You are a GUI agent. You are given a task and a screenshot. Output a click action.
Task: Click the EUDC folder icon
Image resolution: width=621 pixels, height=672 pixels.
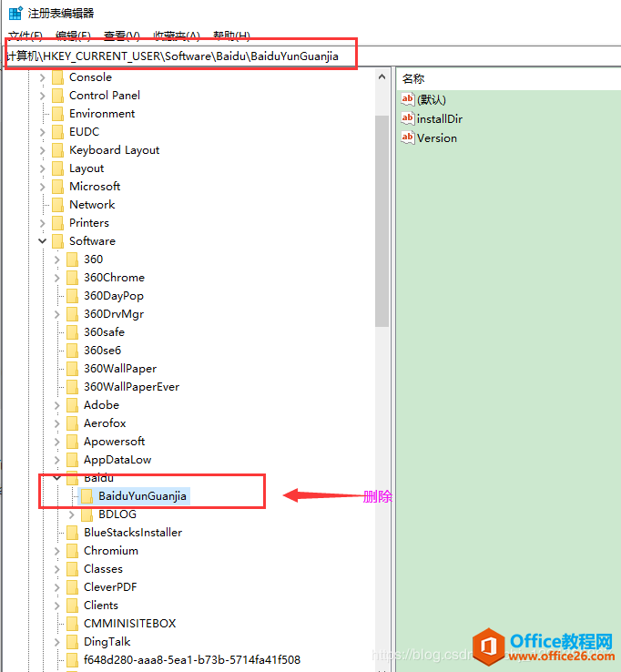point(58,132)
